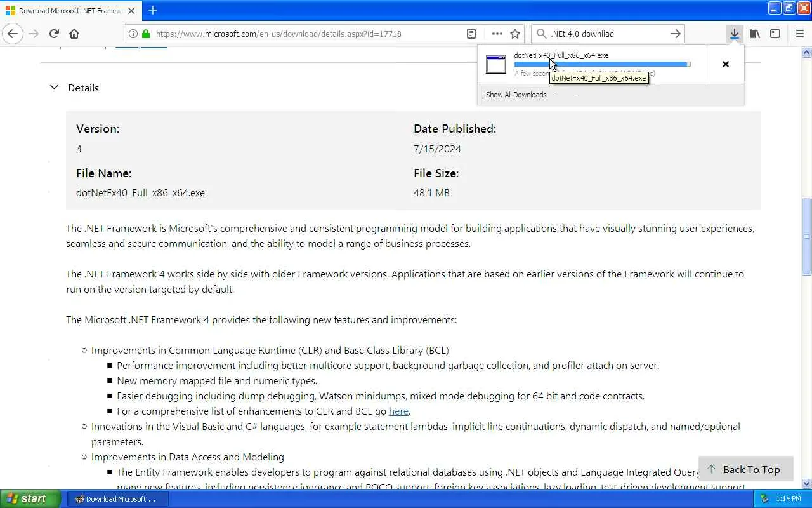Click the 48.1 MB file size value
Screen dimensions: 812x508
tap(431, 193)
